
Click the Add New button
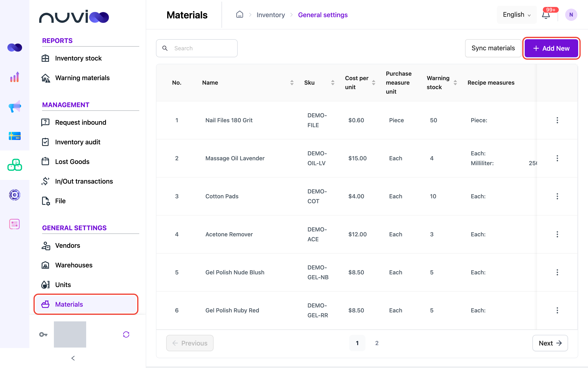(x=551, y=48)
